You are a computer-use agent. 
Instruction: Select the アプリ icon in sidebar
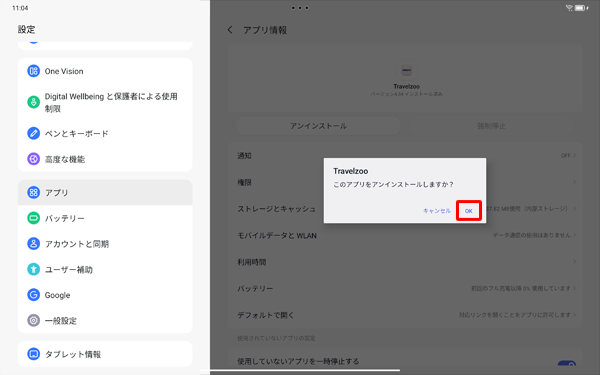(33, 192)
